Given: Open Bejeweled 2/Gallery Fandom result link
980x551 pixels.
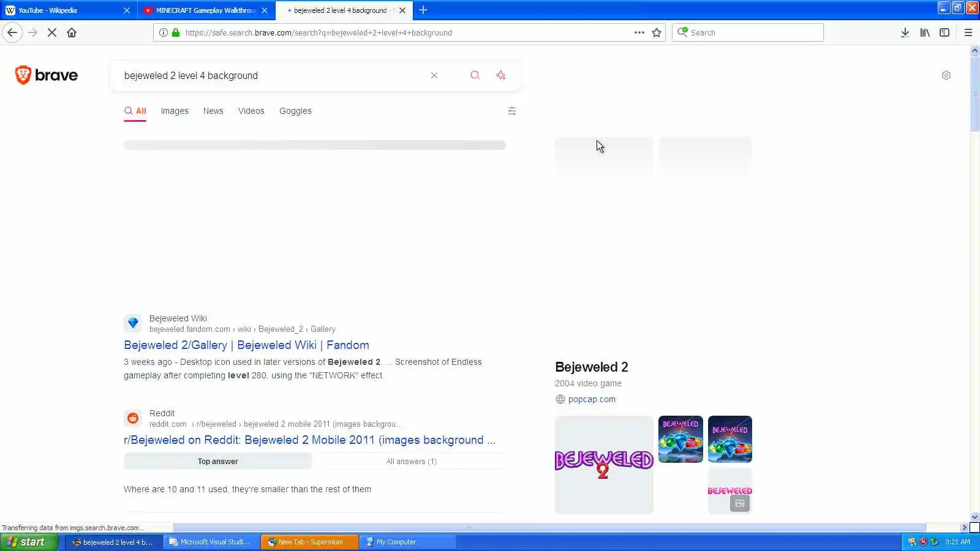Looking at the screenshot, I should (246, 345).
